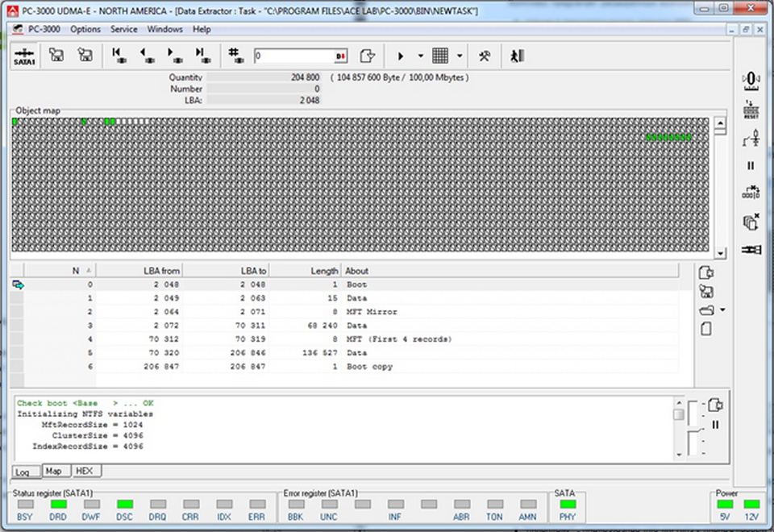Open the Options menu
The height and width of the screenshot is (532, 774).
pos(85,29)
